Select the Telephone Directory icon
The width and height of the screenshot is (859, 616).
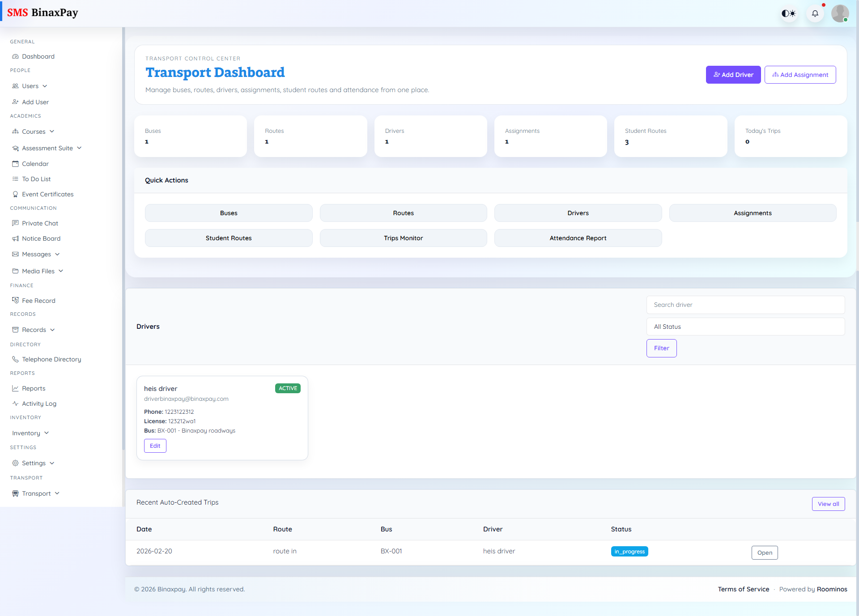(15, 359)
